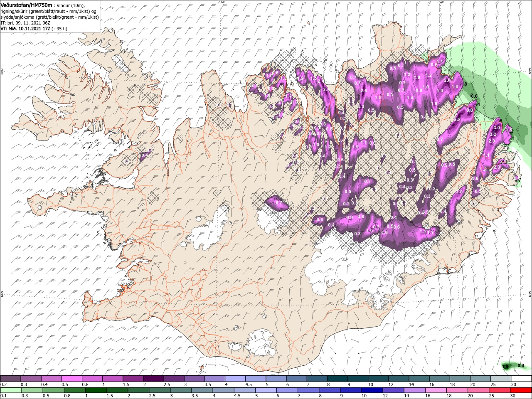
Task: Select the bright pink 0.5 snow legend swatch
Action: click(71, 379)
